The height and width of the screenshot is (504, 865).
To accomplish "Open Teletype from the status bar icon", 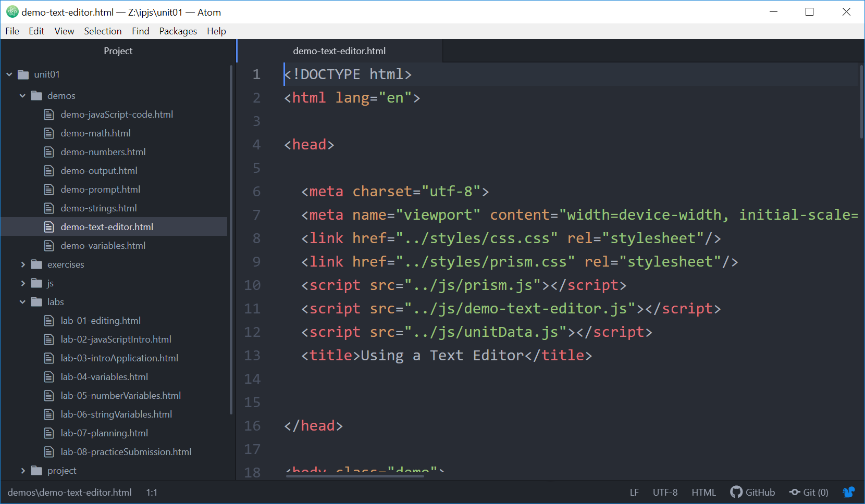I will point(849,492).
